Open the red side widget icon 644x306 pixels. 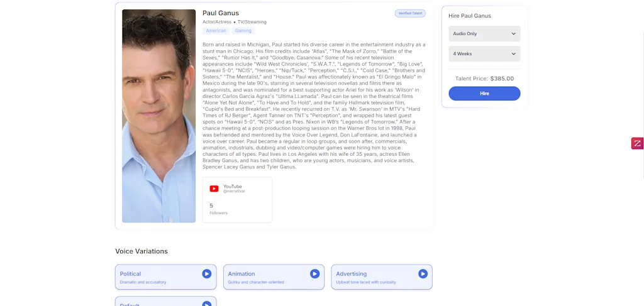tap(638, 143)
